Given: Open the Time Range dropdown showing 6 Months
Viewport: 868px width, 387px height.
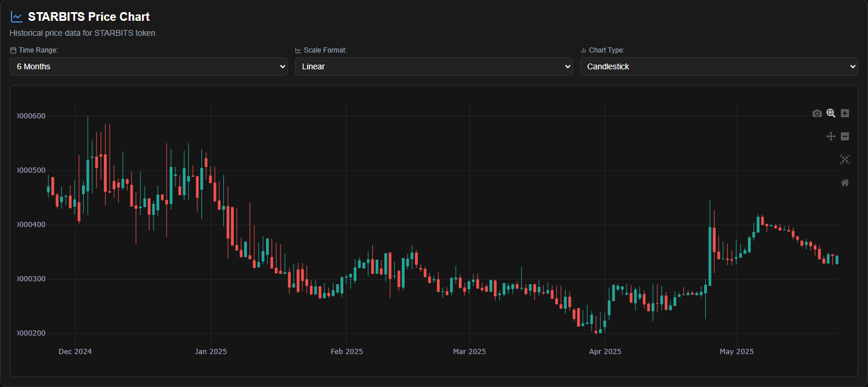Looking at the screenshot, I should point(149,66).
